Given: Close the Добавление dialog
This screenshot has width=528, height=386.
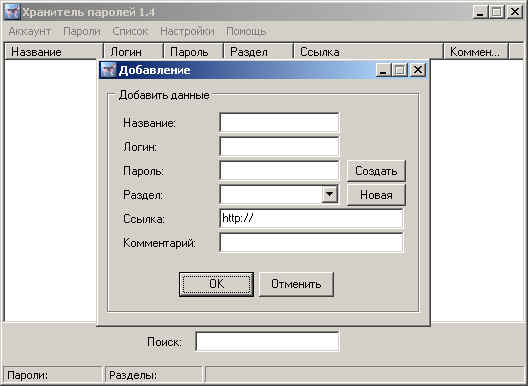Looking at the screenshot, I should pyautogui.click(x=418, y=70).
